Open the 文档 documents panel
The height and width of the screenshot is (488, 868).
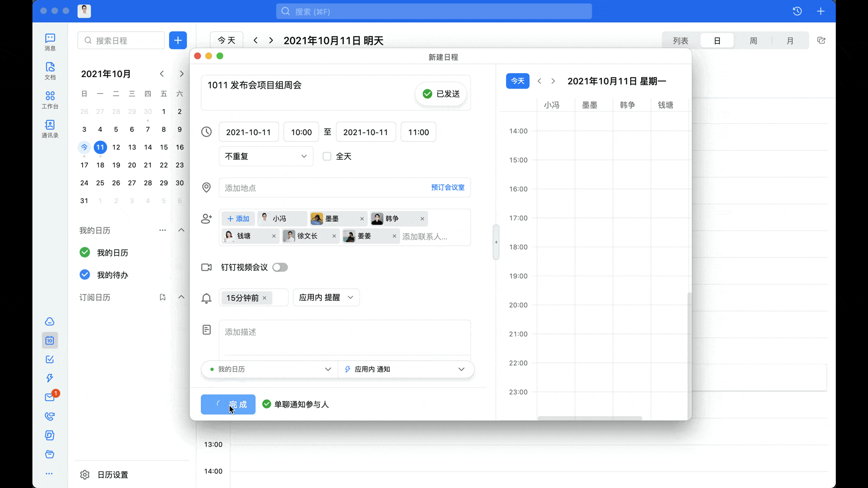(50, 71)
